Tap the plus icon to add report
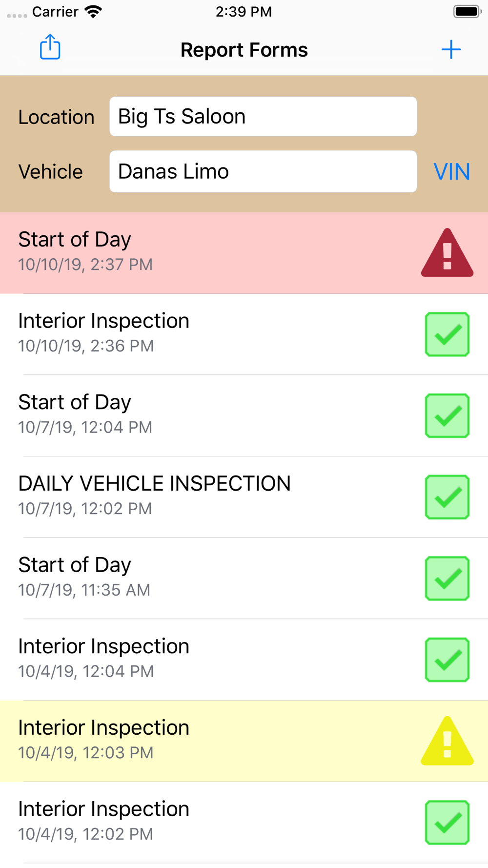Image resolution: width=488 pixels, height=868 pixels. (x=451, y=49)
